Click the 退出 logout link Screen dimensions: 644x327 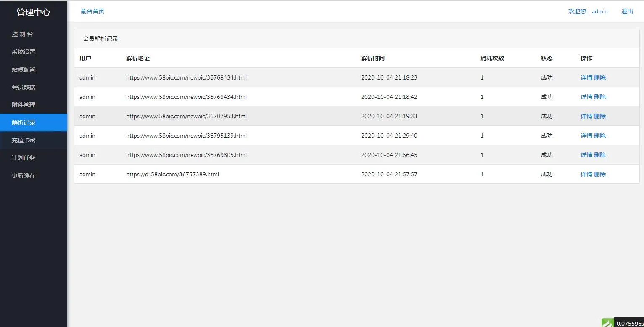(x=627, y=11)
